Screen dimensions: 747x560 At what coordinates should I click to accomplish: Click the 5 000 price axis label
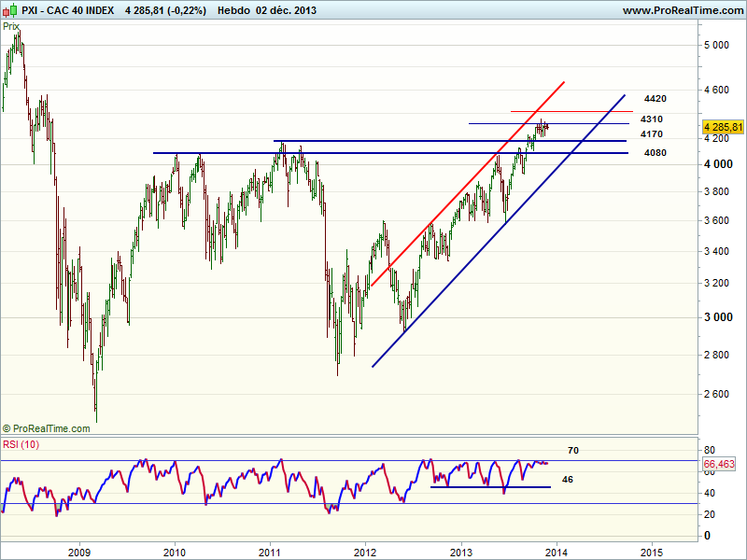[x=717, y=45]
